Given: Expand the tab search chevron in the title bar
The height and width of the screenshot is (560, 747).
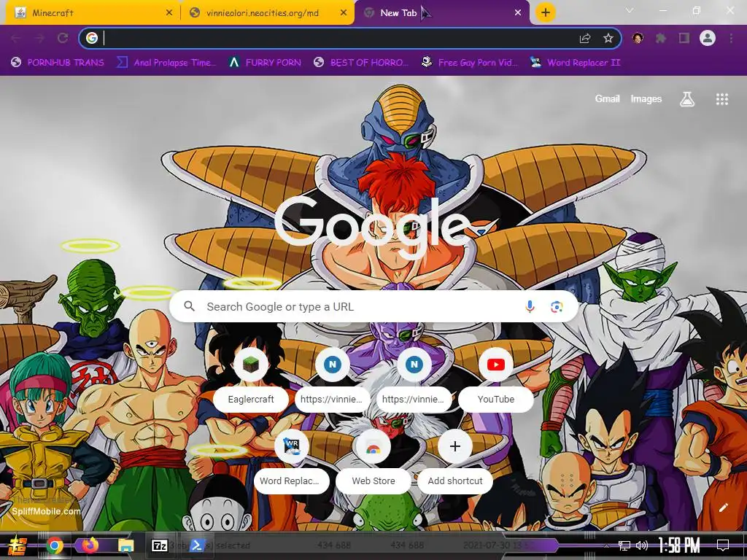Looking at the screenshot, I should [630, 10].
